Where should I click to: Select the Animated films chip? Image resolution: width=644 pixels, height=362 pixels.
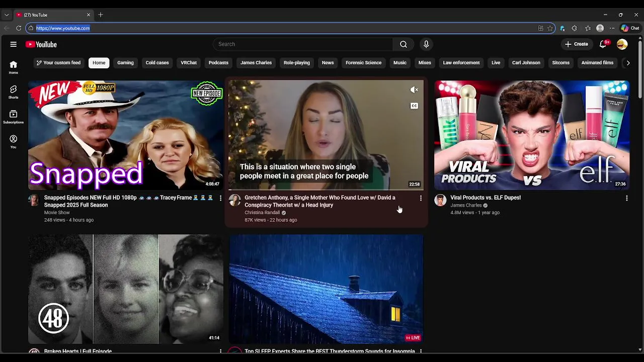click(597, 63)
